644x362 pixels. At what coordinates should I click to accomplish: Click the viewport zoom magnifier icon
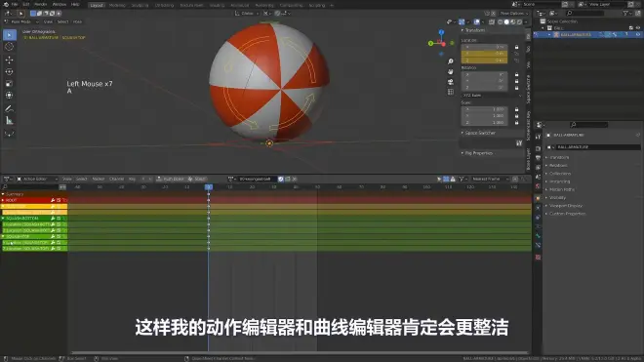(451, 61)
